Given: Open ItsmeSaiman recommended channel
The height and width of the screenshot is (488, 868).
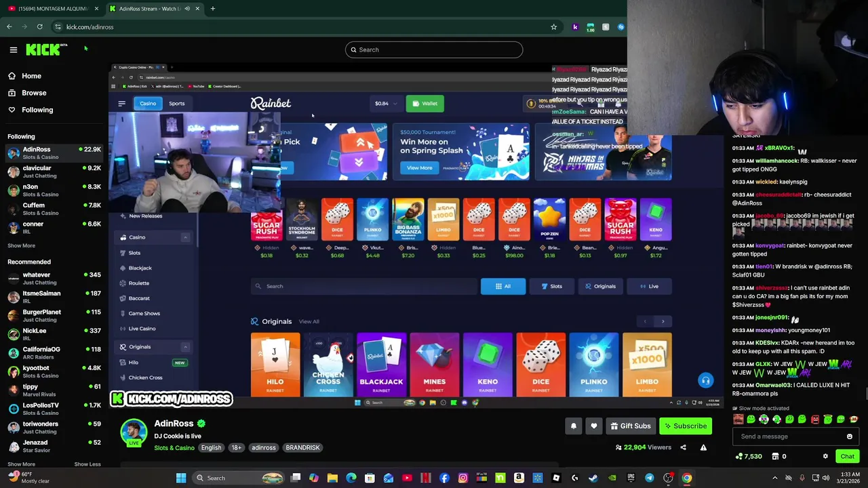Looking at the screenshot, I should coord(53,297).
